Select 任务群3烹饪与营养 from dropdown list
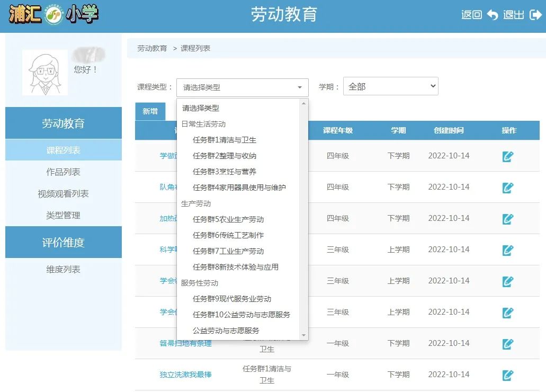 click(225, 172)
